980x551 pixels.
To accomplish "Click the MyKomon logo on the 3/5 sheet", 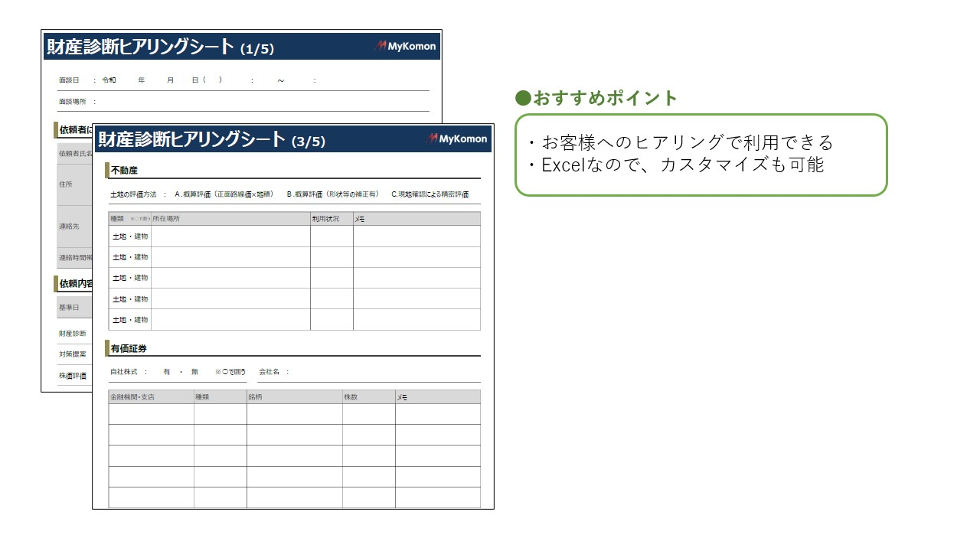I will pos(457,139).
